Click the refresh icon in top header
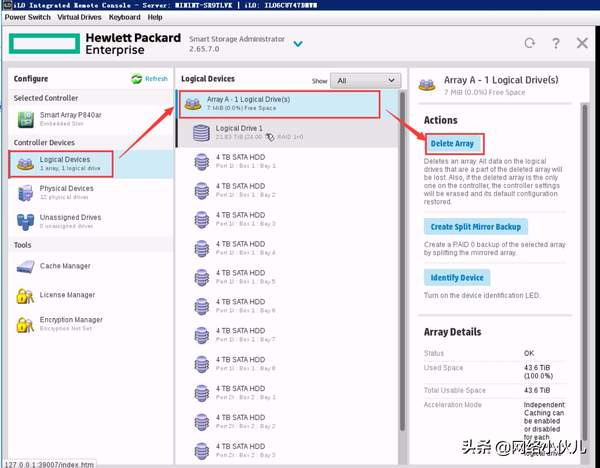This screenshot has height=468, width=600. (529, 43)
